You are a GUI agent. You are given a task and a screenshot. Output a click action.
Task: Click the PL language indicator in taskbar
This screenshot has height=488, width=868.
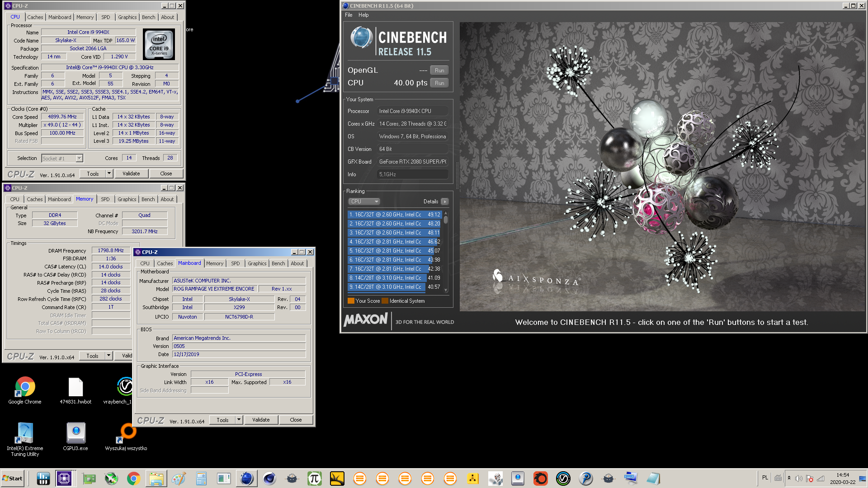(765, 478)
